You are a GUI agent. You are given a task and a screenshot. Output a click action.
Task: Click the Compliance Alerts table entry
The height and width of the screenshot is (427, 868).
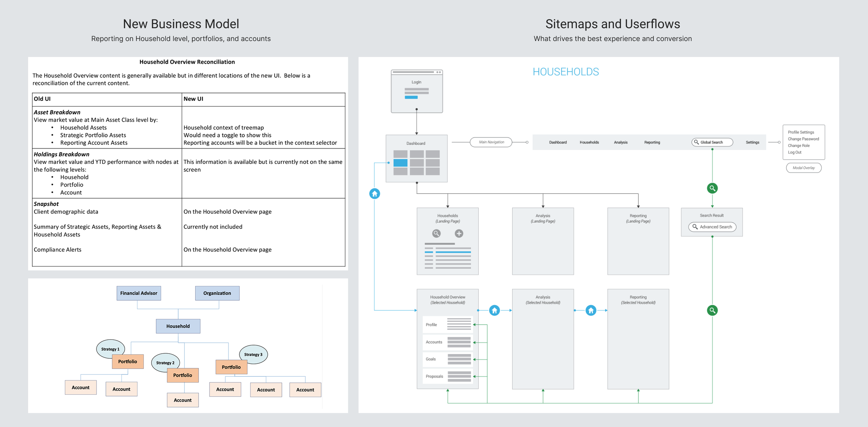click(57, 250)
